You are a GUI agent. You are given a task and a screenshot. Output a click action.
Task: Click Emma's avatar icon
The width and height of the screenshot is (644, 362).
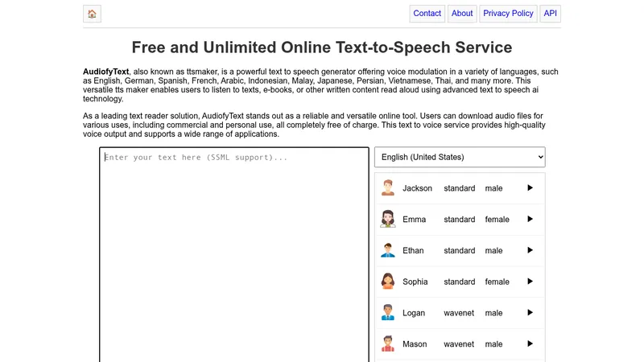pyautogui.click(x=388, y=219)
